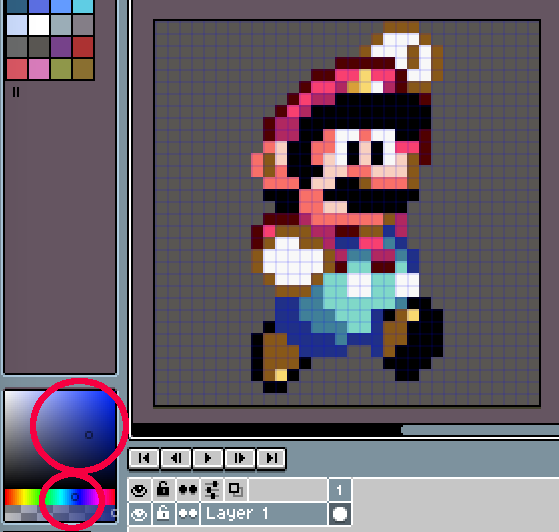Play the animation
559x532 pixels.
pyautogui.click(x=208, y=458)
